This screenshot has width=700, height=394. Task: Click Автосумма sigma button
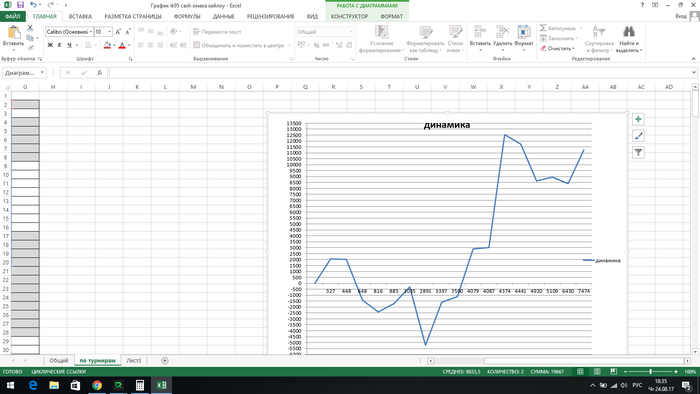tap(558, 28)
